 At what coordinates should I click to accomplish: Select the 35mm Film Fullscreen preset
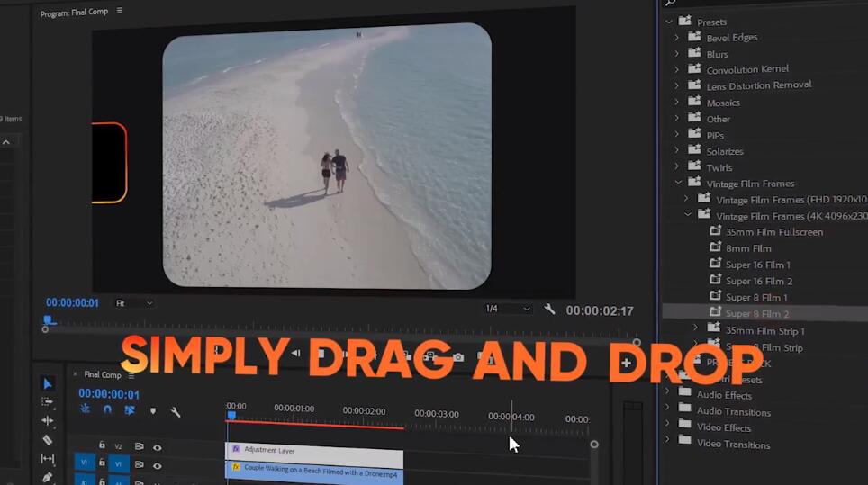click(773, 232)
